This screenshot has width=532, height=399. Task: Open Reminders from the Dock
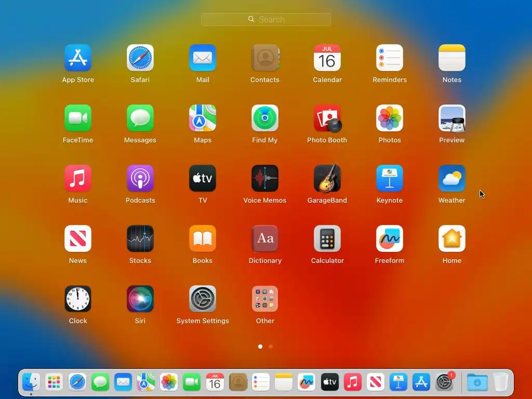pyautogui.click(x=261, y=382)
